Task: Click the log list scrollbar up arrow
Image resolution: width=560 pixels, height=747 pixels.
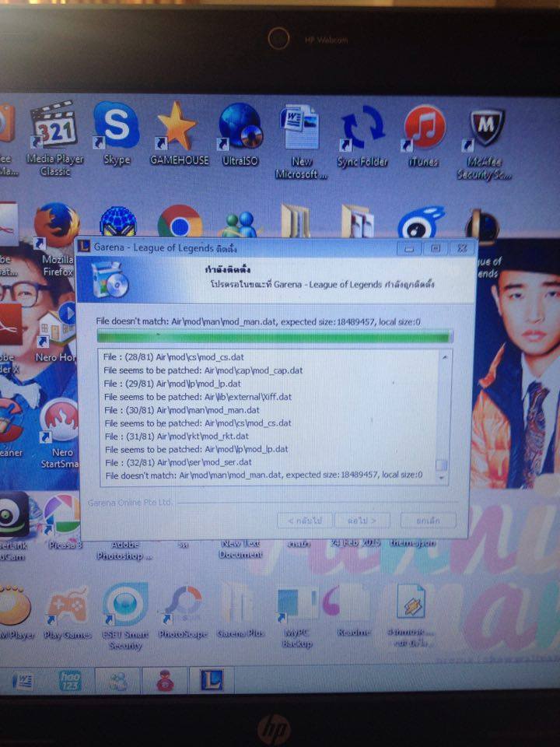Action: pyautogui.click(x=443, y=357)
